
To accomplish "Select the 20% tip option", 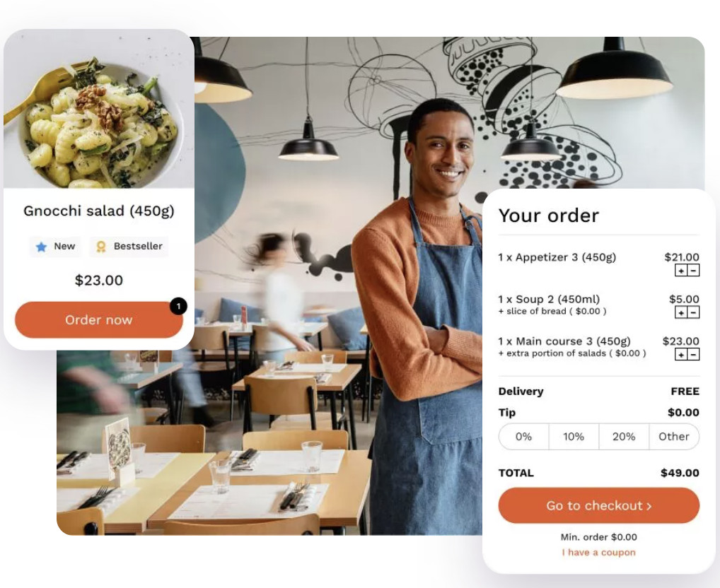I will (x=624, y=437).
